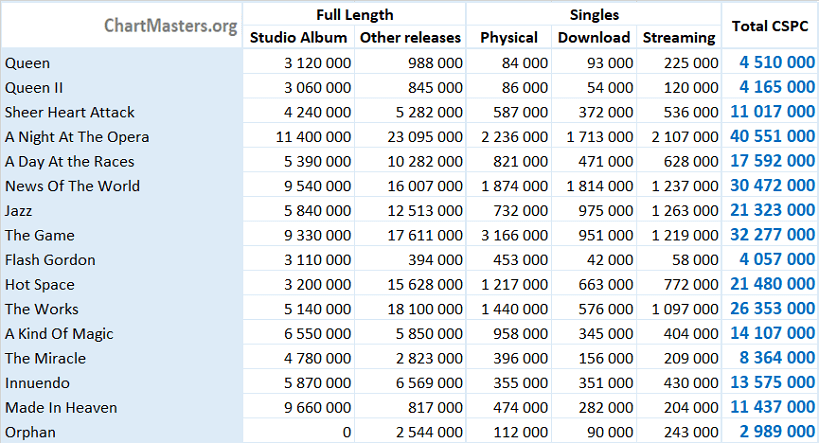This screenshot has width=819, height=443.
Task: Select other releases cell 6 569 000
Action: tap(429, 383)
